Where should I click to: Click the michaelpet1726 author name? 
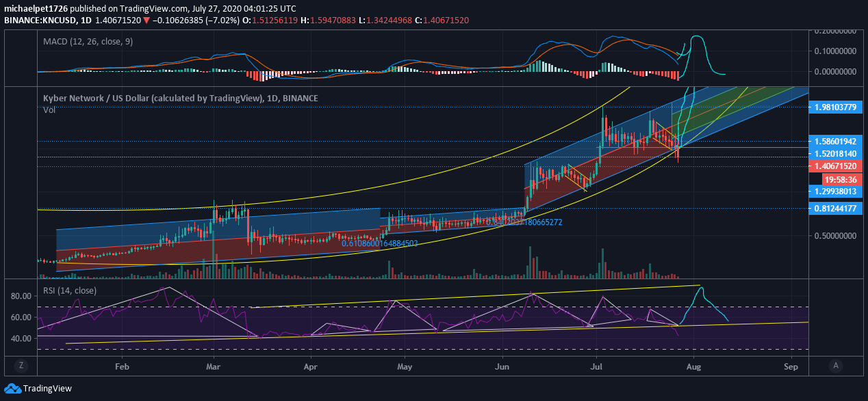pos(35,9)
